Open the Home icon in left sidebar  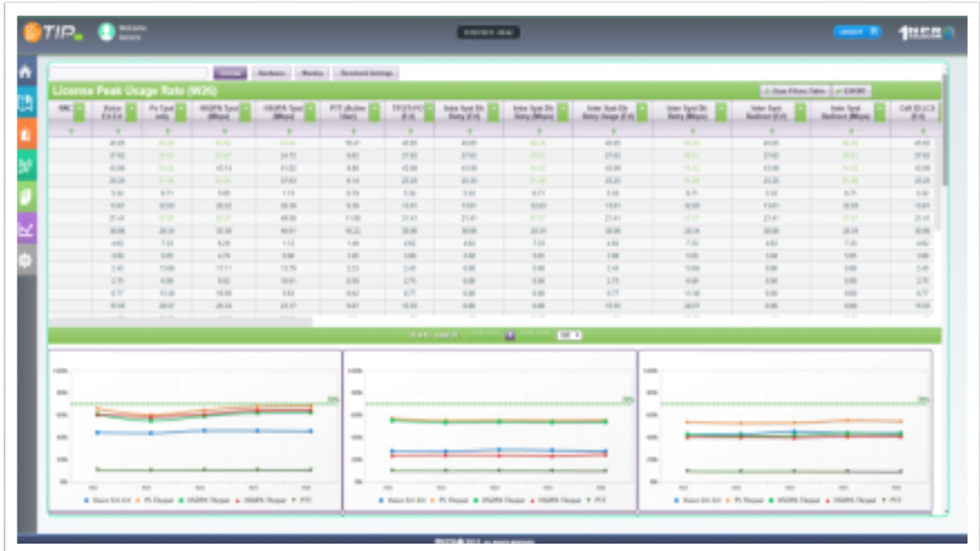coord(26,72)
